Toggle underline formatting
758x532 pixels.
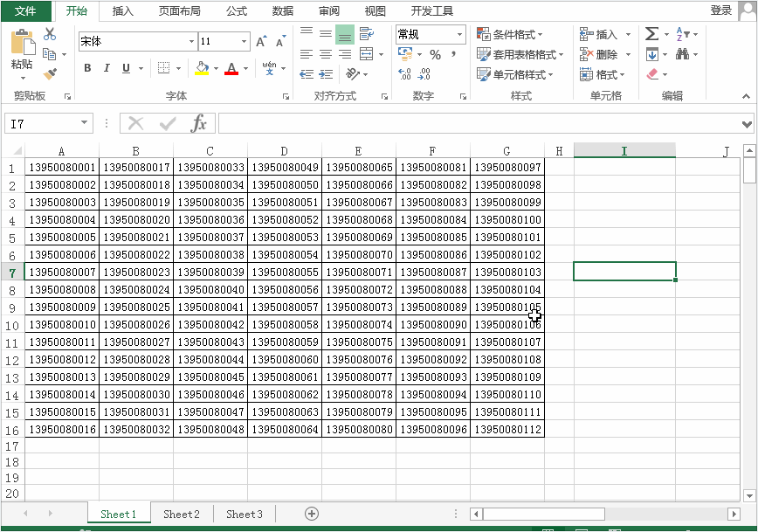point(126,68)
